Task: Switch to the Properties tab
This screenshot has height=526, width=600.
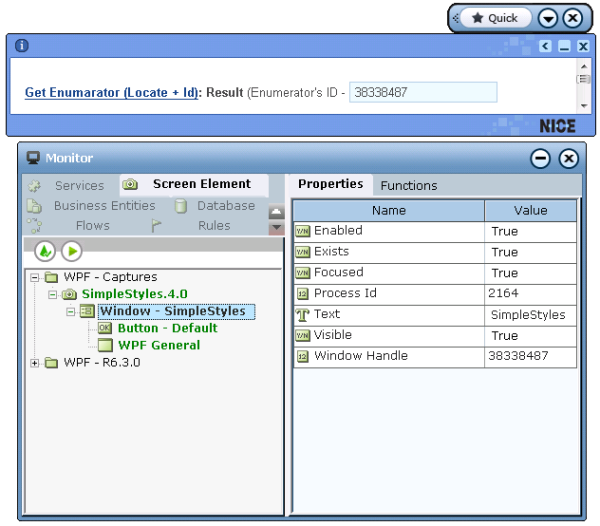Action: pos(331,184)
